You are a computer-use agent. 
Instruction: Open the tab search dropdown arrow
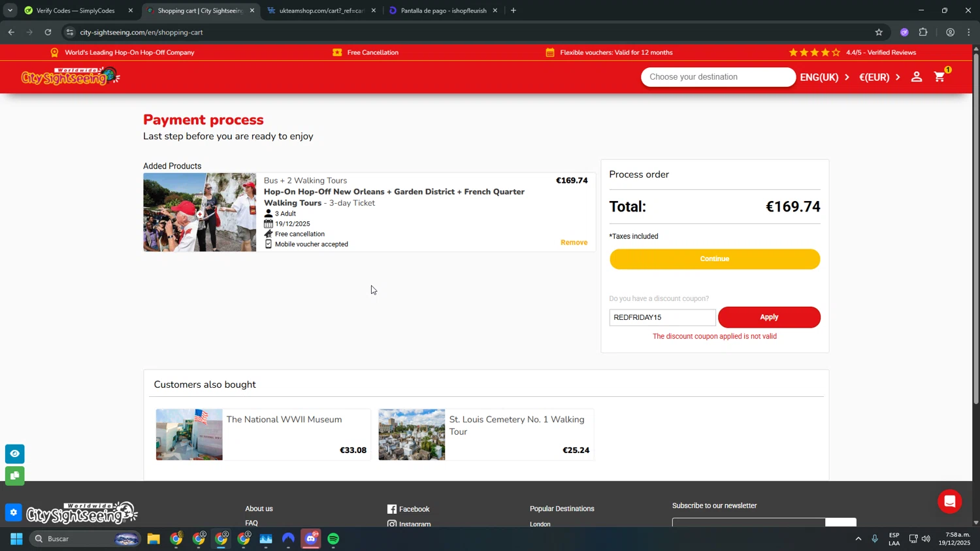click(10, 10)
